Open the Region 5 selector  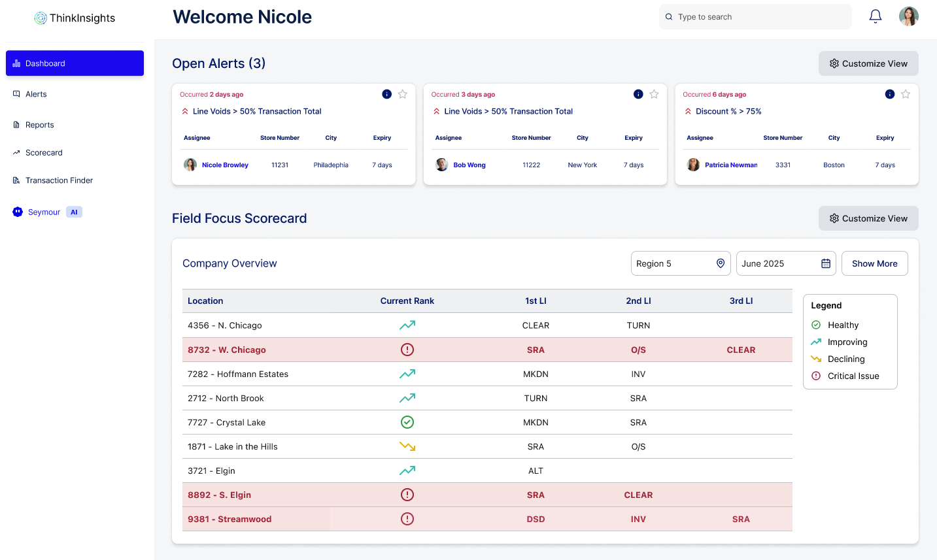tap(680, 263)
